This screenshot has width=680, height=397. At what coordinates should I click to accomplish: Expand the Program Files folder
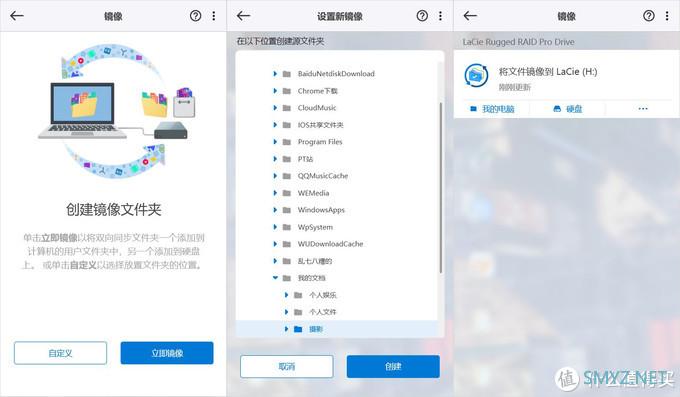(x=275, y=142)
